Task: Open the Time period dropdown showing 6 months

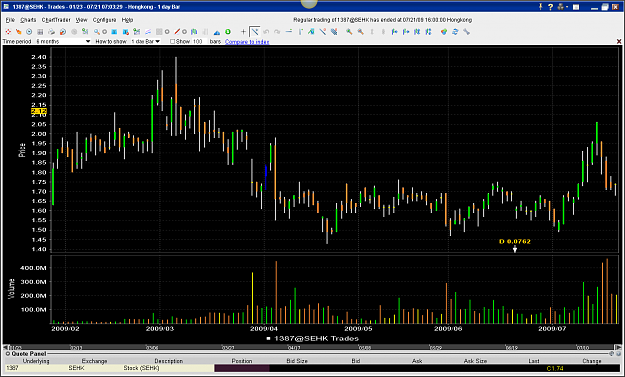Action: point(63,41)
